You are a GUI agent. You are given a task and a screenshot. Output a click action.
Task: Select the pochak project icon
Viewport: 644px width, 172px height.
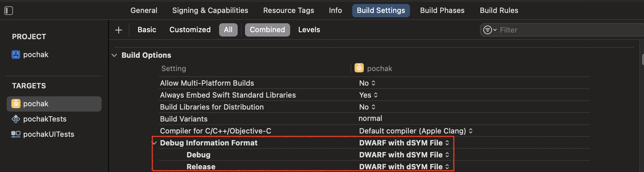(x=16, y=54)
